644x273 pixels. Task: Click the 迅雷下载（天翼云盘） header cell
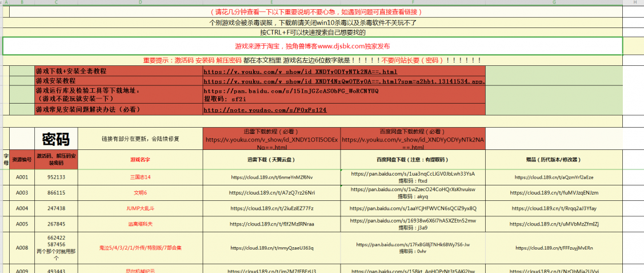(x=271, y=159)
